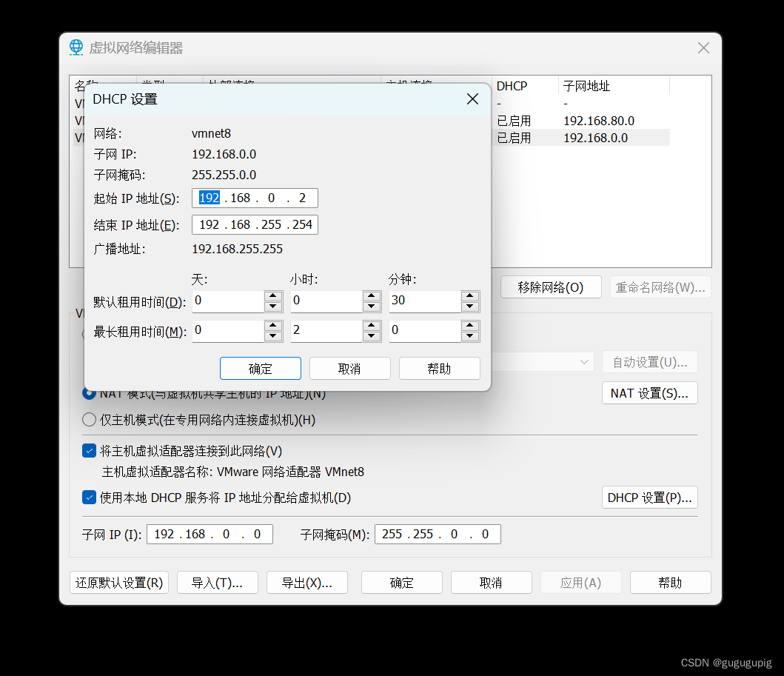Click 最长租用时间 days value field
This screenshot has height=676, width=784.
click(x=228, y=330)
